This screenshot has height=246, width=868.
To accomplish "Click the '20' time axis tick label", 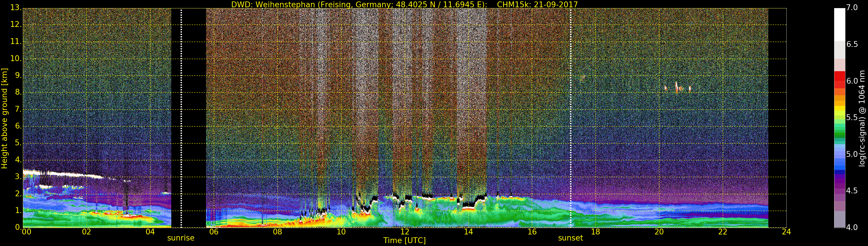I will 659,232.
